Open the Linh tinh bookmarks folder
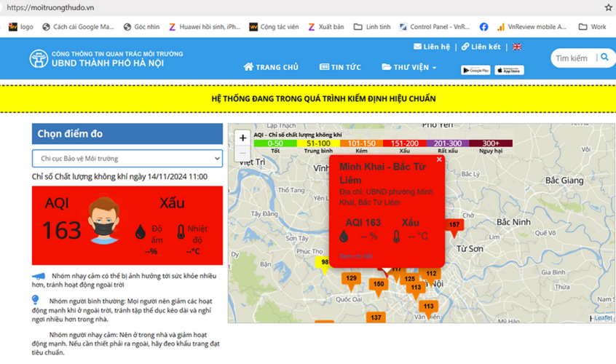 pyautogui.click(x=372, y=27)
